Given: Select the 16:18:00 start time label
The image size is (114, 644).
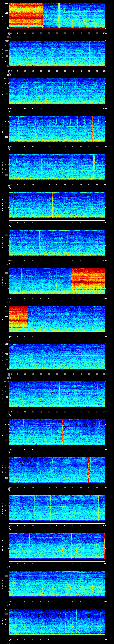Looking at the screenshot, I should coord(9,109).
